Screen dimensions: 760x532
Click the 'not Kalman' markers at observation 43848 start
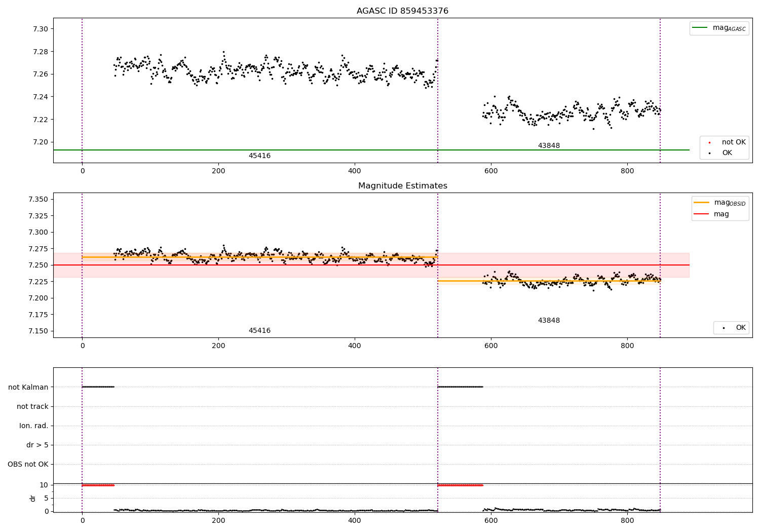(460, 387)
